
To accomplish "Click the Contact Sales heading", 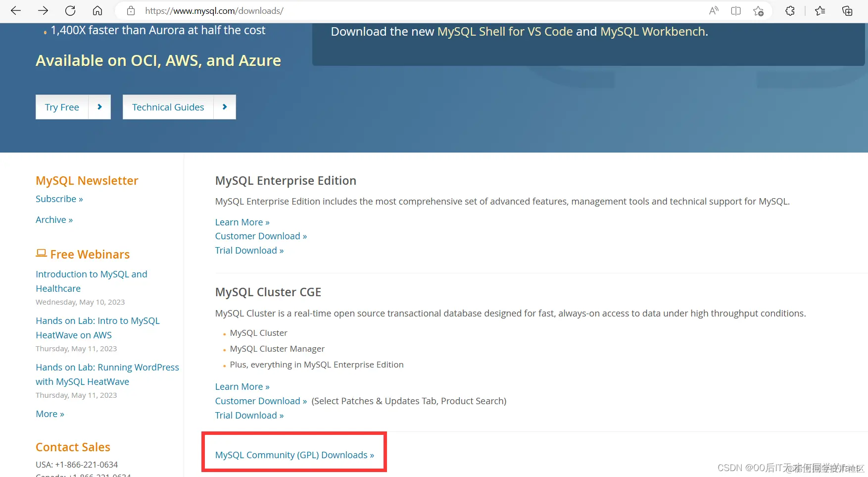I will pos(73,447).
